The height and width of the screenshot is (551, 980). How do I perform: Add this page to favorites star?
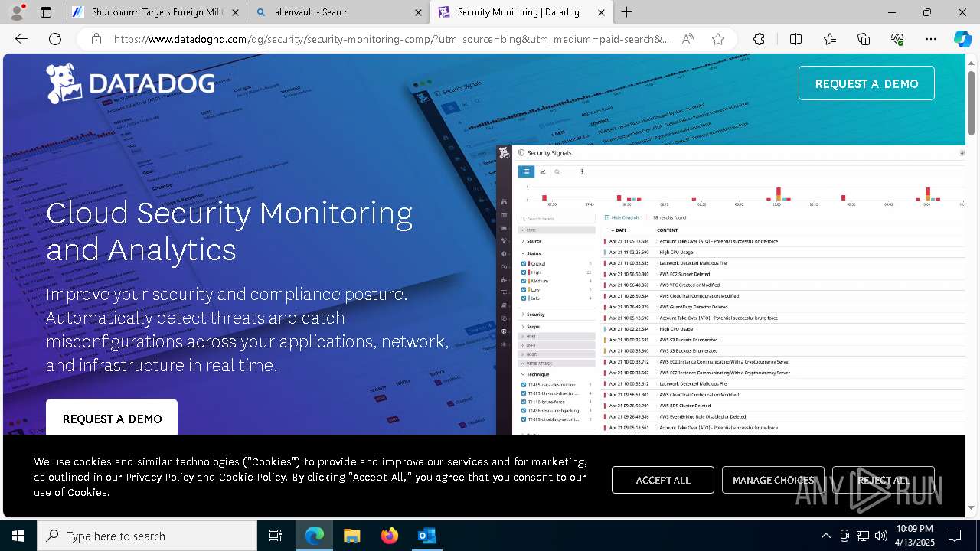[717, 39]
